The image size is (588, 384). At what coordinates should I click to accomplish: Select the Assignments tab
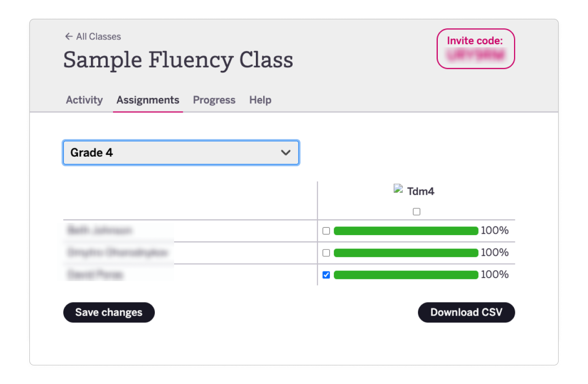[147, 100]
